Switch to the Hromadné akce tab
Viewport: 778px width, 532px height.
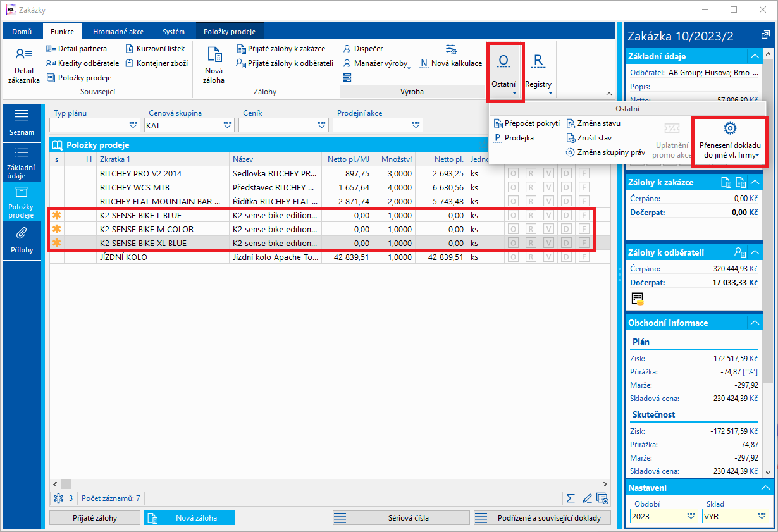(118, 32)
